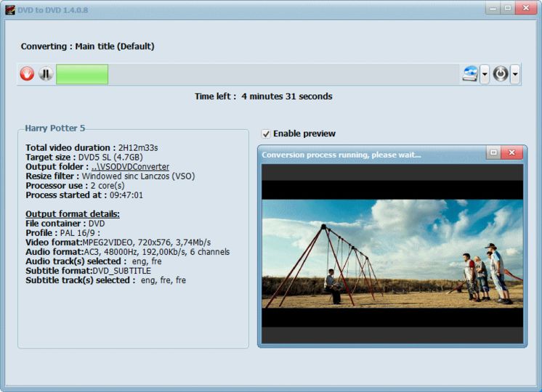Image resolution: width=542 pixels, height=392 pixels.
Task: Close the DVD to DVD main window
Action: click(526, 8)
